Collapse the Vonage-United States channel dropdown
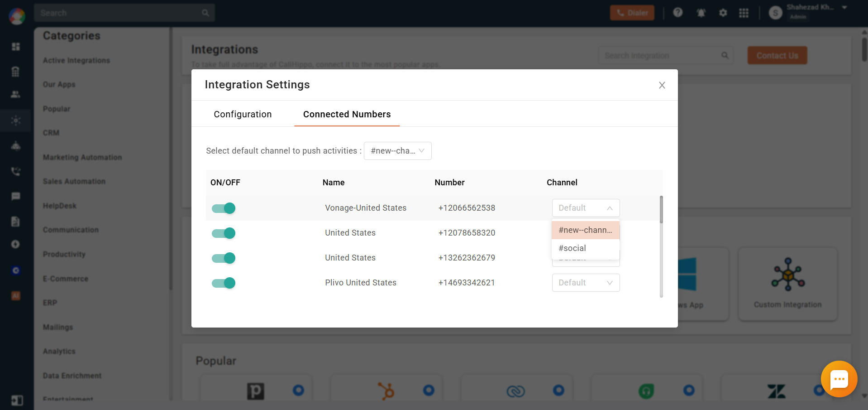868x410 pixels. coord(586,208)
